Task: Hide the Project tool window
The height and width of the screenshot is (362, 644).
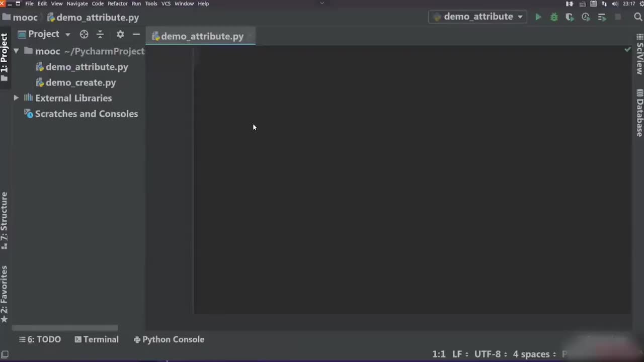Action: [136, 34]
